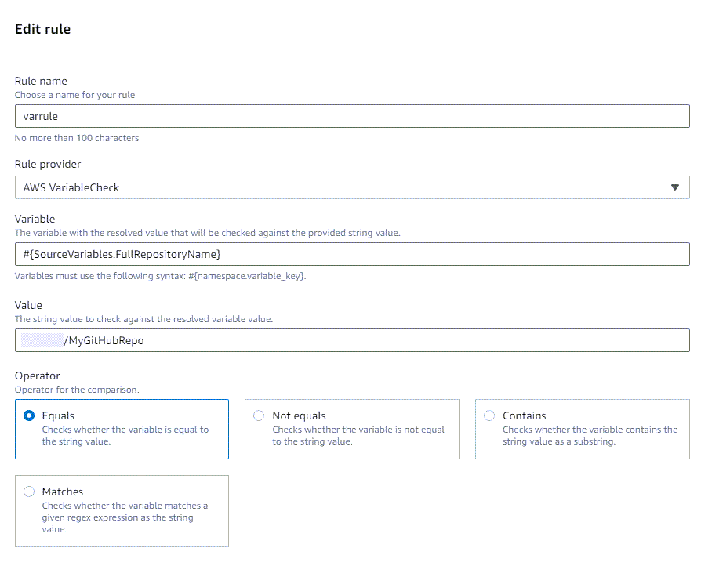Pick the Matches operator radio button

click(x=30, y=492)
